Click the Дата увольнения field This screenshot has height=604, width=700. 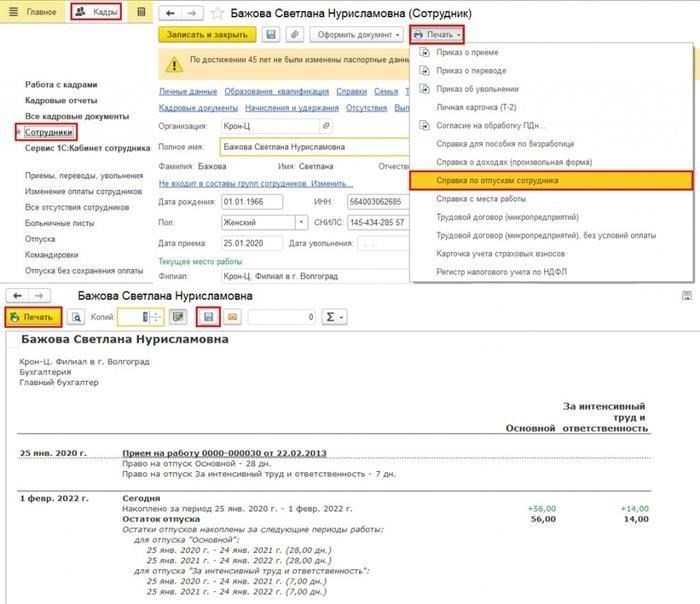(x=383, y=243)
